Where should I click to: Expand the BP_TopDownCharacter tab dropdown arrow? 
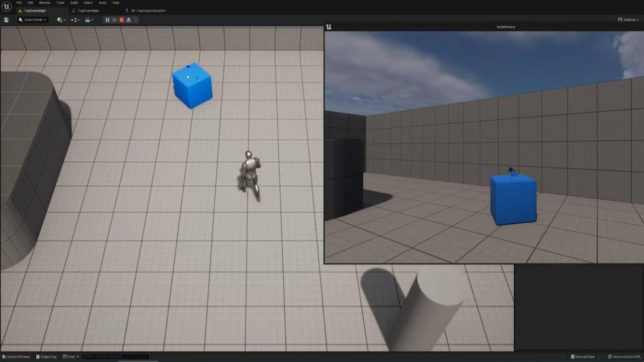point(168,11)
